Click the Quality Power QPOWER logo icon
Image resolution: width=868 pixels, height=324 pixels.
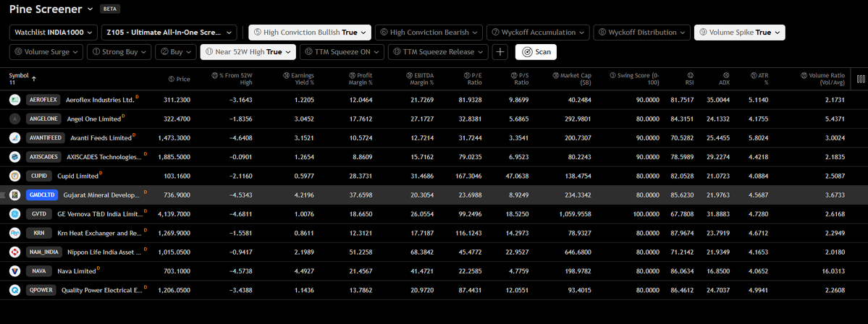(15, 290)
